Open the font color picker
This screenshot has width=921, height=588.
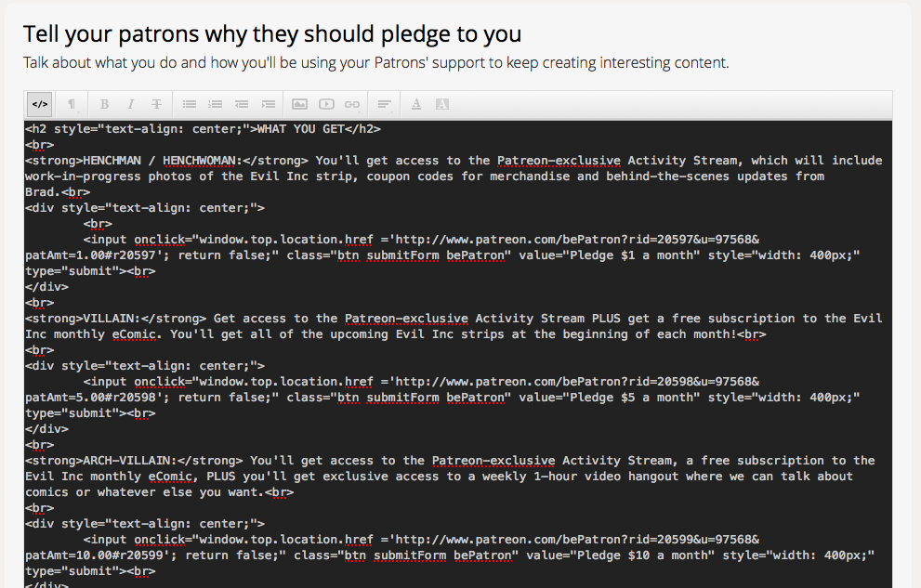(x=415, y=104)
